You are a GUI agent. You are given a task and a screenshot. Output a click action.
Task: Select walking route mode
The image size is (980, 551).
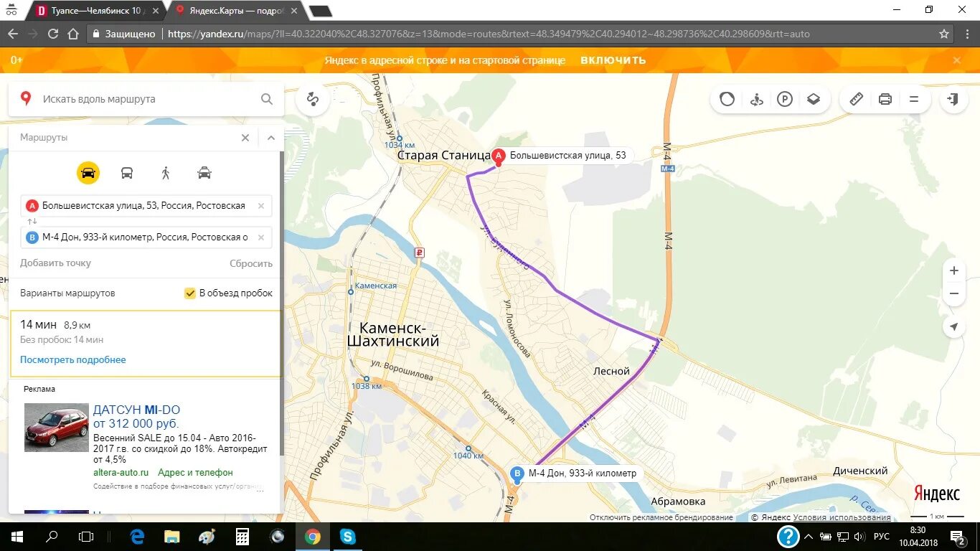[x=166, y=173]
